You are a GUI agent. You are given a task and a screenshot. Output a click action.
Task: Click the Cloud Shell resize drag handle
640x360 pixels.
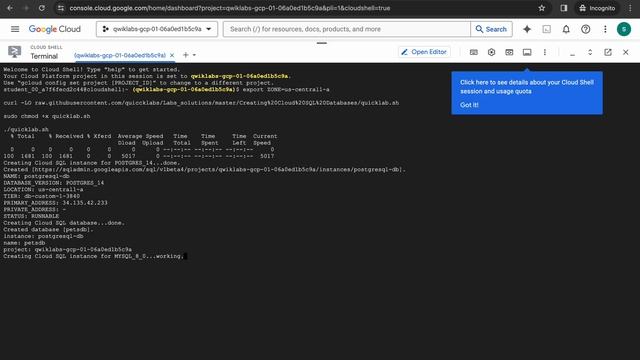(x=322, y=43)
